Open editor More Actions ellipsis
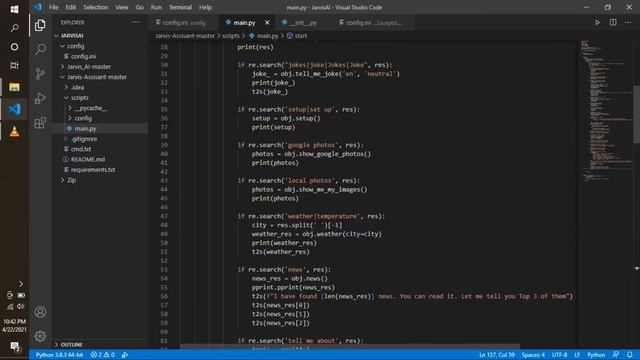Viewport: 640px width, 360px height. 628,22
